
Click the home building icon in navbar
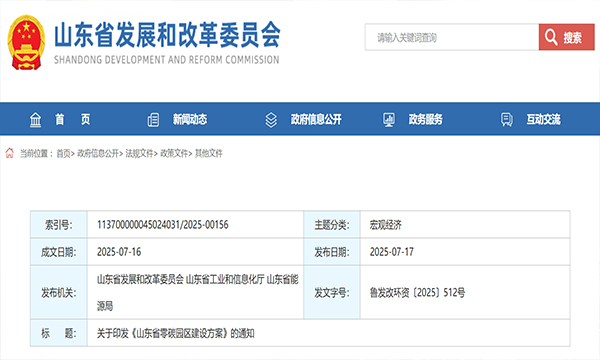[36, 120]
